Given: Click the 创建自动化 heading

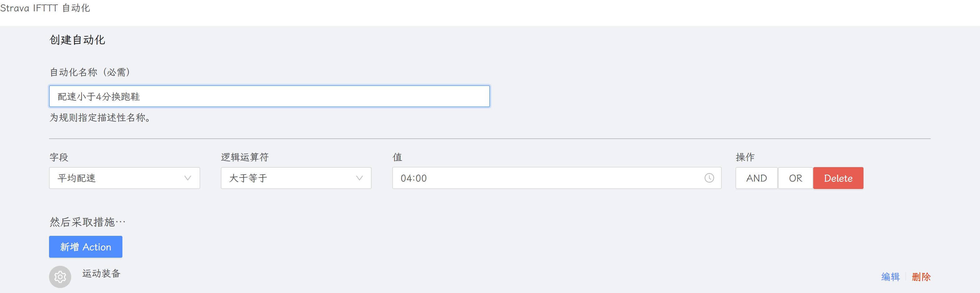Looking at the screenshot, I should (77, 40).
